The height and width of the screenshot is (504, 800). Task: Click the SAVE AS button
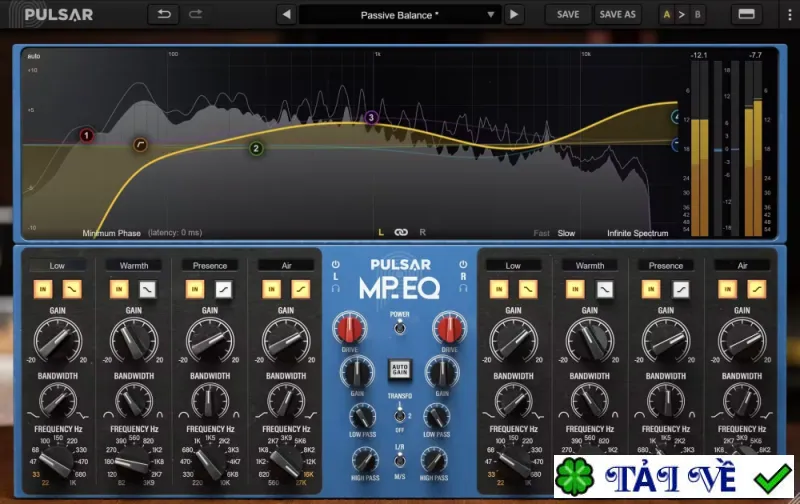[x=617, y=14]
